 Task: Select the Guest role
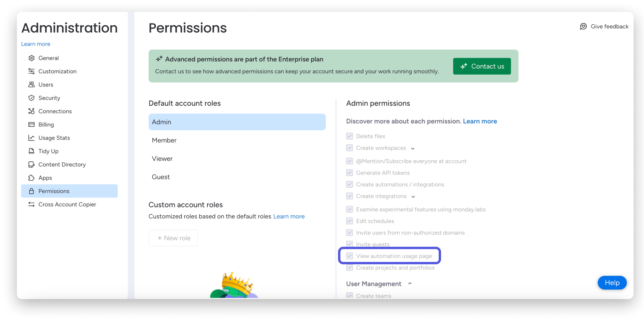click(x=161, y=177)
